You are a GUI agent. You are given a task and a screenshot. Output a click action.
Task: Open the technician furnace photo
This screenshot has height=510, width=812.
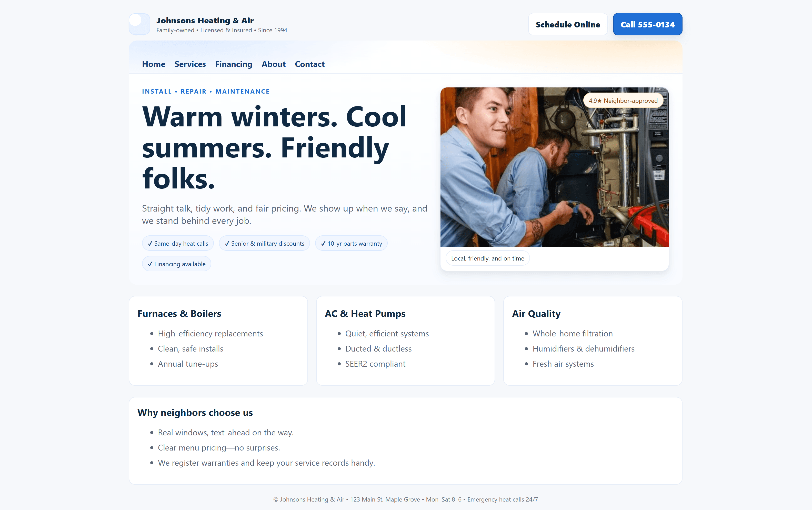554,167
